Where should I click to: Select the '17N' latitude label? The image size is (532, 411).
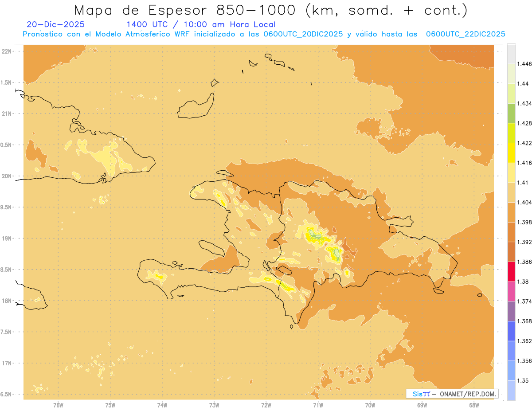pyautogui.click(x=7, y=363)
